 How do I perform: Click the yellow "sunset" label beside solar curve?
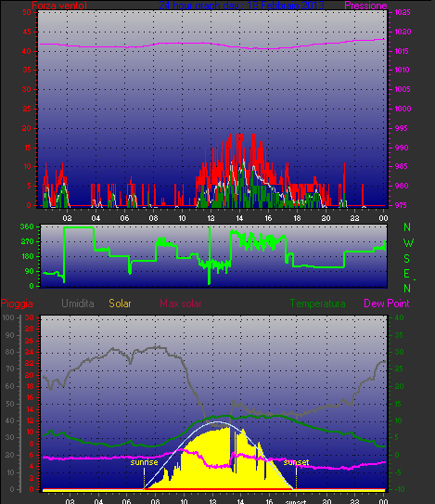point(296,462)
